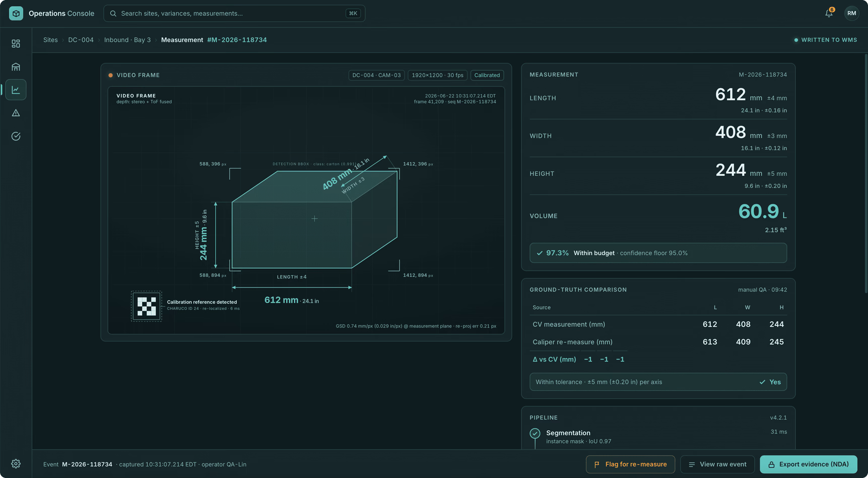Click the Segmentation step check icon
This screenshot has width=868, height=478.
point(535,433)
